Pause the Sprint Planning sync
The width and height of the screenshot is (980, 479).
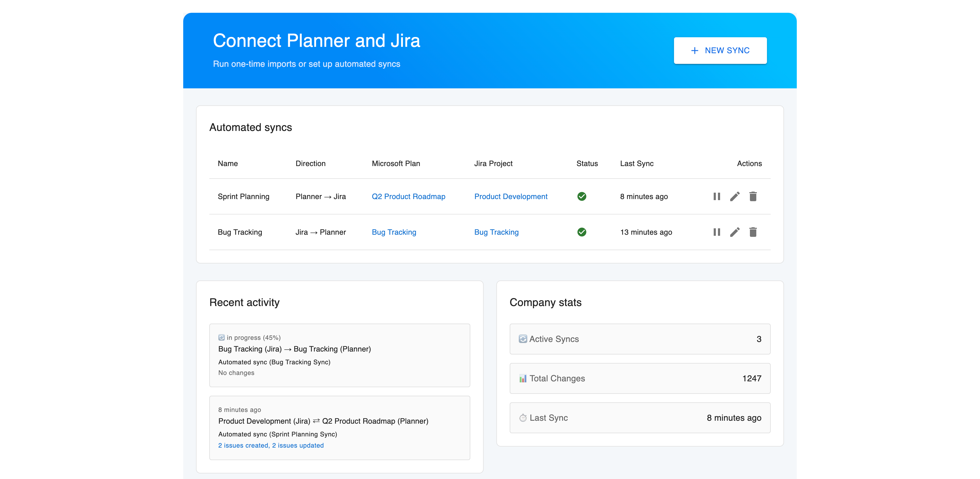(717, 197)
